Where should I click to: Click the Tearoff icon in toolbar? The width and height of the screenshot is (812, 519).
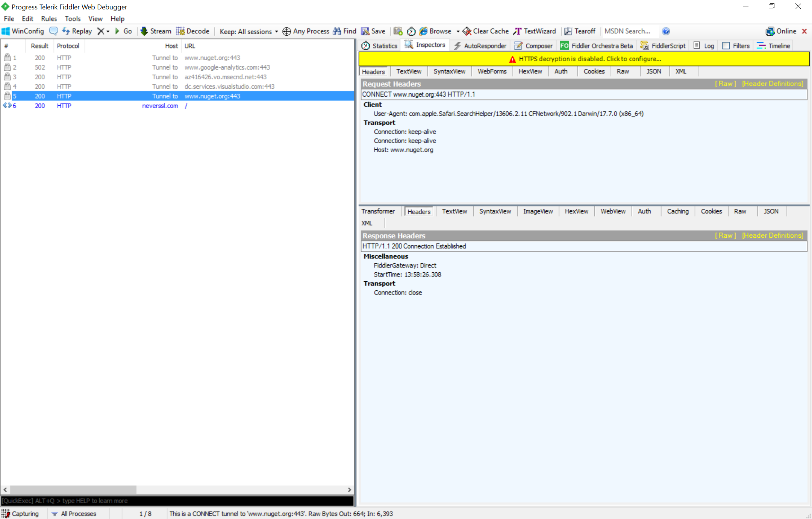[567, 31]
